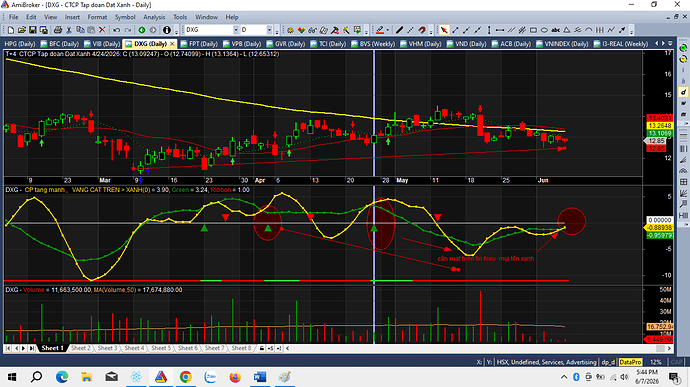Click the yellow gear Analysis icon
The width and height of the screenshot is (690, 387).
pyautogui.click(x=290, y=30)
